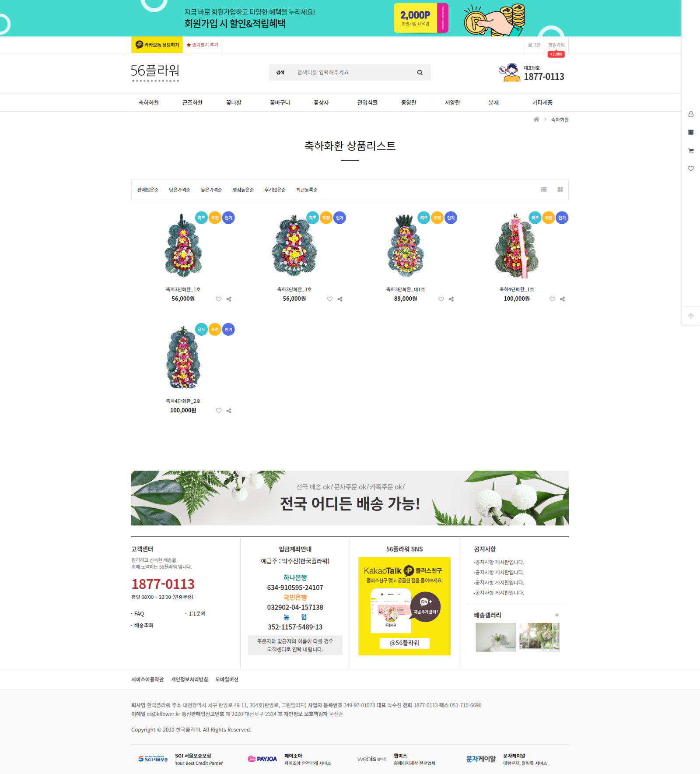Open the user profile sidebar icon
The width and height of the screenshot is (700, 774).
[x=691, y=114]
